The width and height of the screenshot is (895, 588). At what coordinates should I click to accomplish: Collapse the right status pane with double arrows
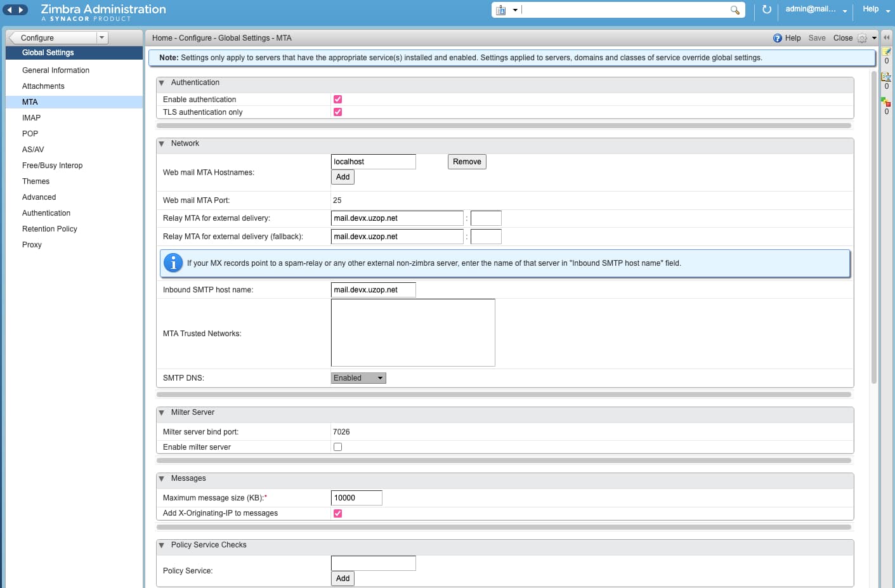[887, 37]
